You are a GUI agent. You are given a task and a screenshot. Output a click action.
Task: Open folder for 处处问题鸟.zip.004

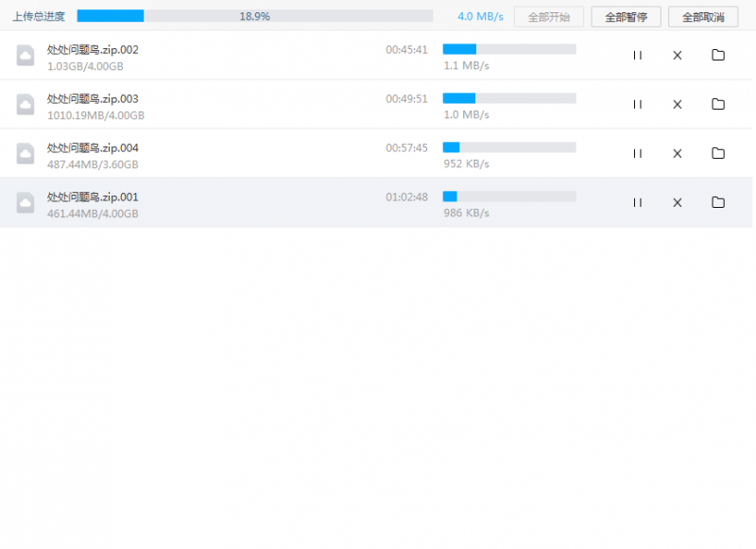click(x=717, y=154)
